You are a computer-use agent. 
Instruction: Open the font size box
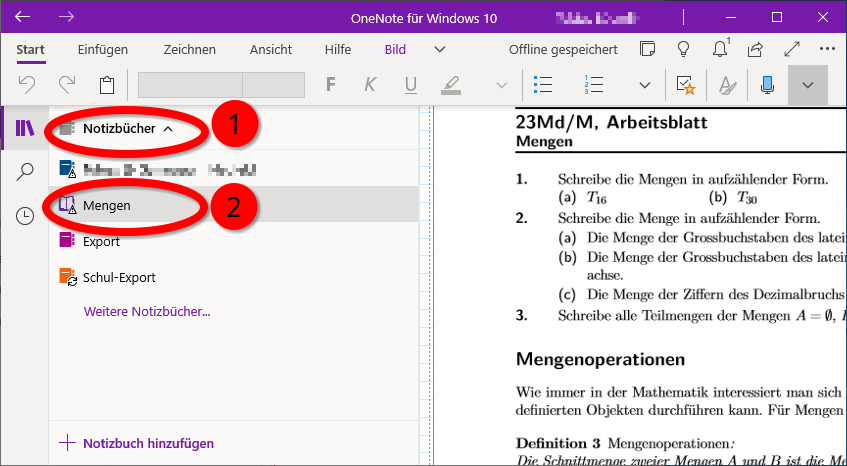tap(273, 85)
